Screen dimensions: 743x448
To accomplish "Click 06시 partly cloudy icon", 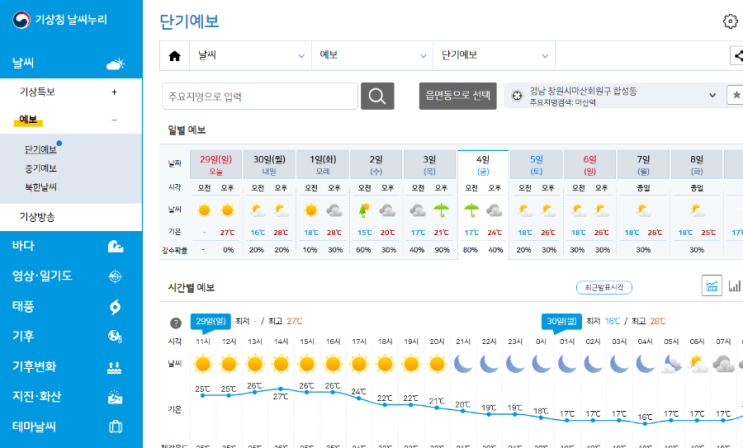I will pyautogui.click(x=697, y=364).
